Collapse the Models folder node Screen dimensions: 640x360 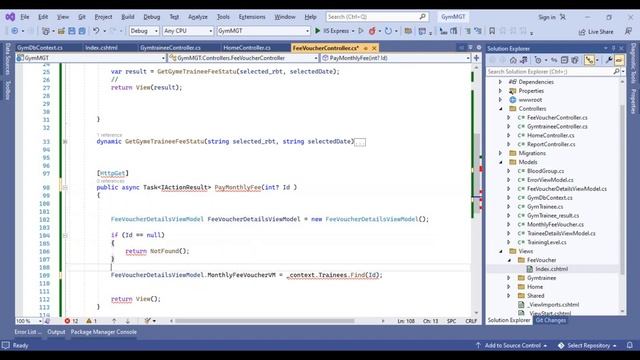(x=500, y=162)
